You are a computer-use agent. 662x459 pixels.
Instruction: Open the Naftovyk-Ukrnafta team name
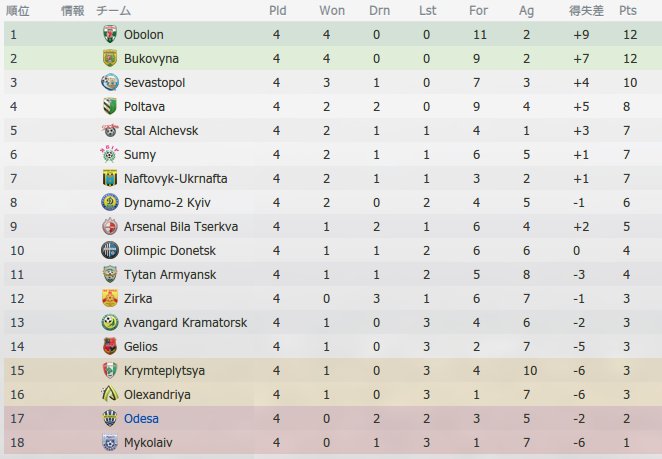click(175, 178)
